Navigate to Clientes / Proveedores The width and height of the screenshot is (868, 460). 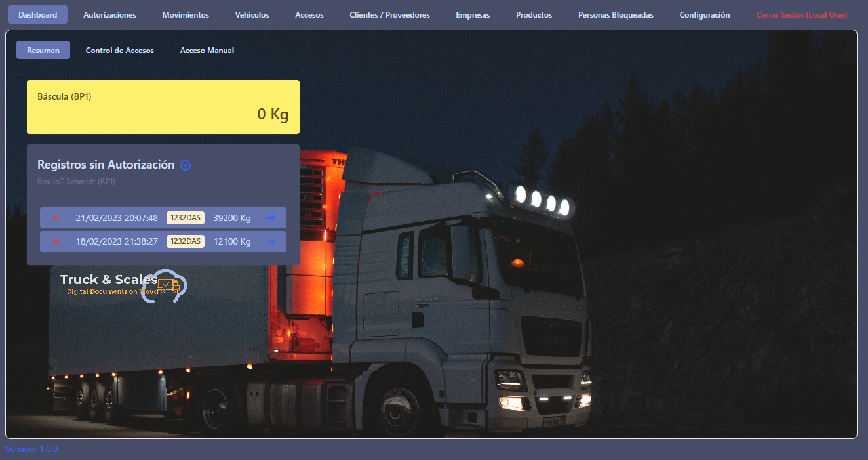click(389, 15)
